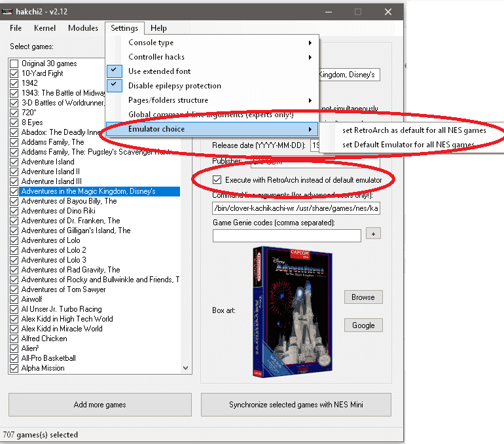Screen dimensions: 504x444
Task: Toggle Use extended font option
Action: [212, 71]
